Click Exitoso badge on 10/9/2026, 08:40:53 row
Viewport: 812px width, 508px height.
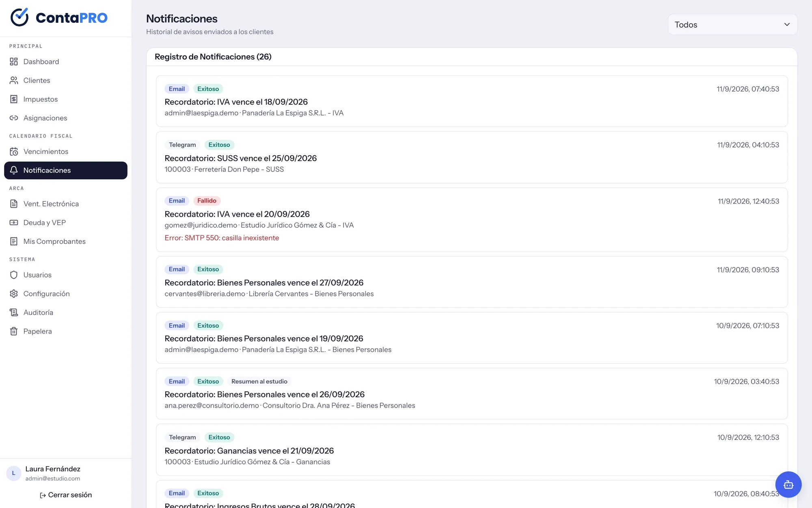coord(208,493)
